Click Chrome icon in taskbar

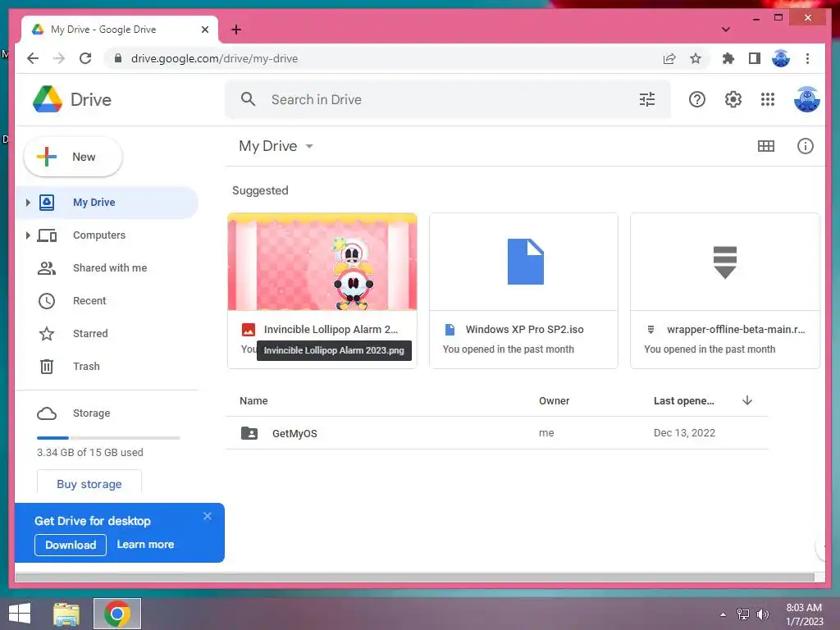point(117,614)
